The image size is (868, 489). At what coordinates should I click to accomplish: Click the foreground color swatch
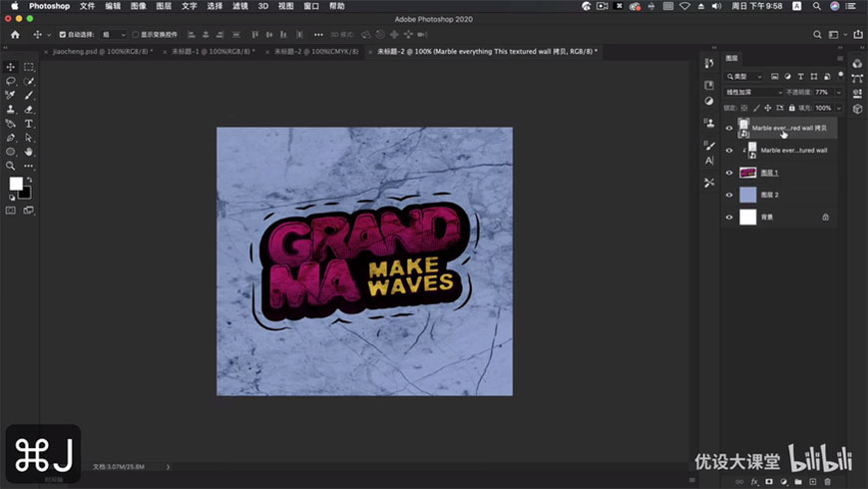[x=16, y=184]
